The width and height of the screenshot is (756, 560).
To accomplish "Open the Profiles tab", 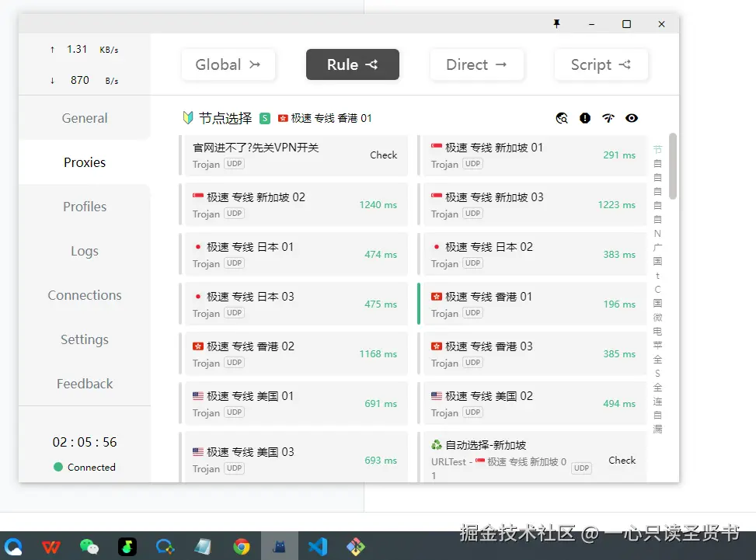I will 85,207.
